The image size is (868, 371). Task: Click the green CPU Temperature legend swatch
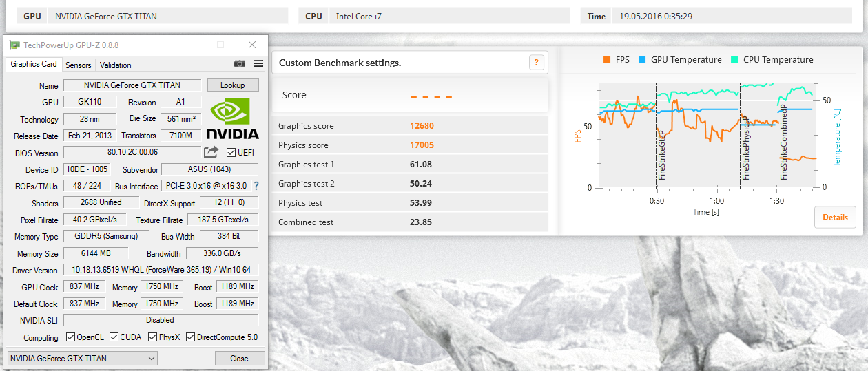click(734, 60)
